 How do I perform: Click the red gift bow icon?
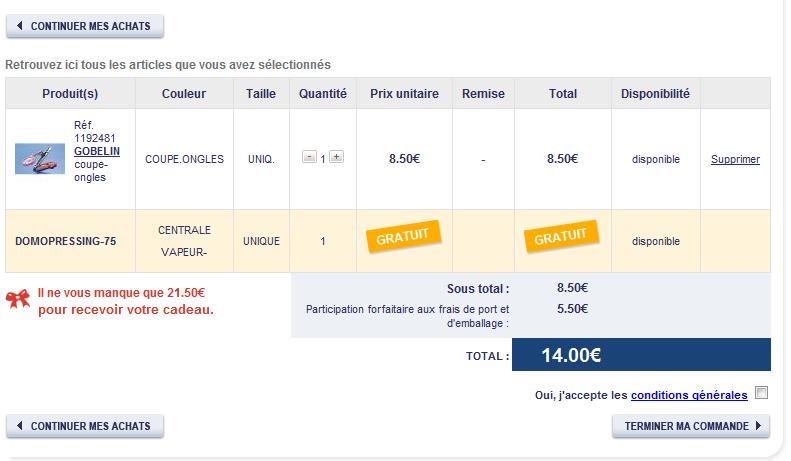18,299
